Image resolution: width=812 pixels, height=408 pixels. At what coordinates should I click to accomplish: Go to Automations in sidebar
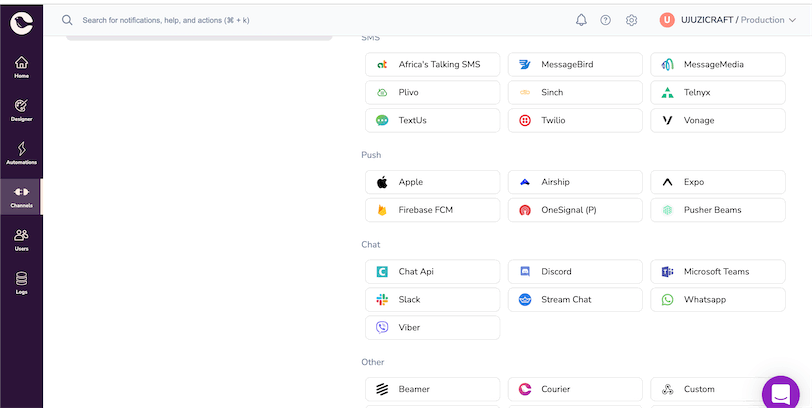pyautogui.click(x=21, y=153)
